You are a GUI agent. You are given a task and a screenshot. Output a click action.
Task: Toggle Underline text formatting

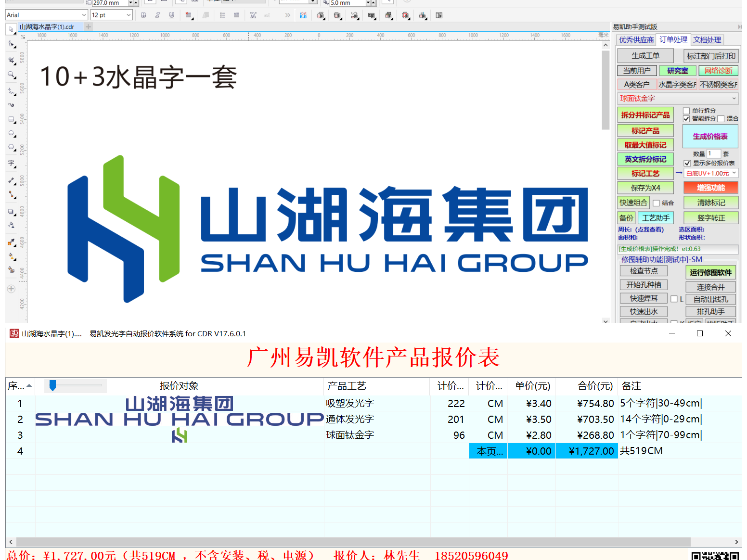click(x=171, y=15)
